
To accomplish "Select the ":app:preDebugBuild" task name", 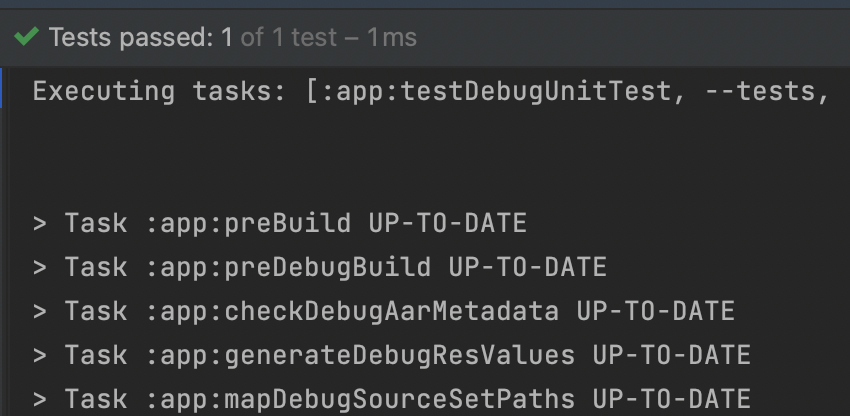I will click(288, 267).
